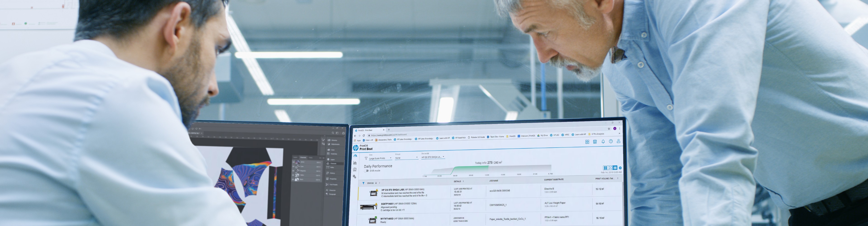Click job name Paper_minolta_Textile_barbieri_CoCo_1
The width and height of the screenshot is (868, 226).
pyautogui.click(x=507, y=219)
